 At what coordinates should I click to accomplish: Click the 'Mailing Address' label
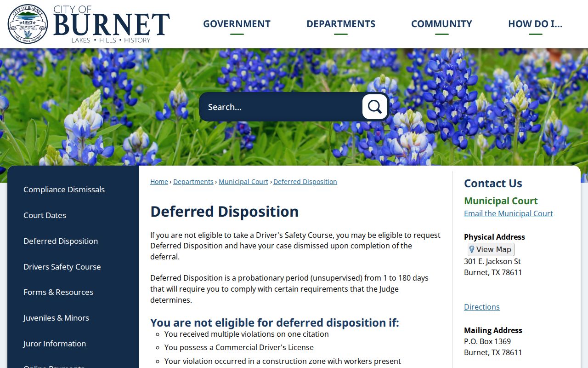493,330
